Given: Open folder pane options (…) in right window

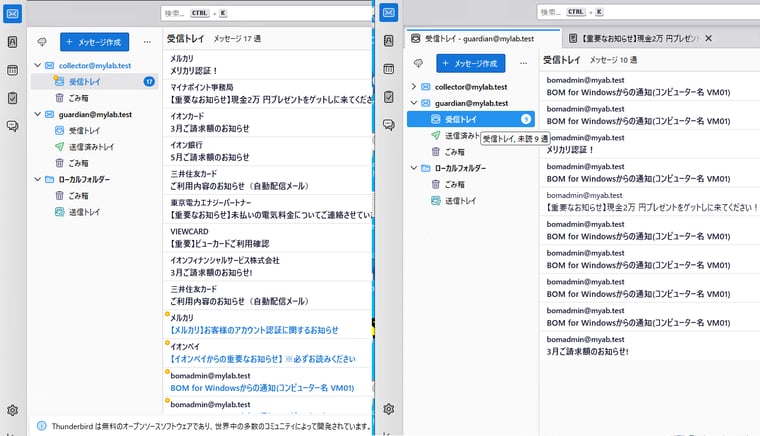Looking at the screenshot, I should (x=523, y=63).
